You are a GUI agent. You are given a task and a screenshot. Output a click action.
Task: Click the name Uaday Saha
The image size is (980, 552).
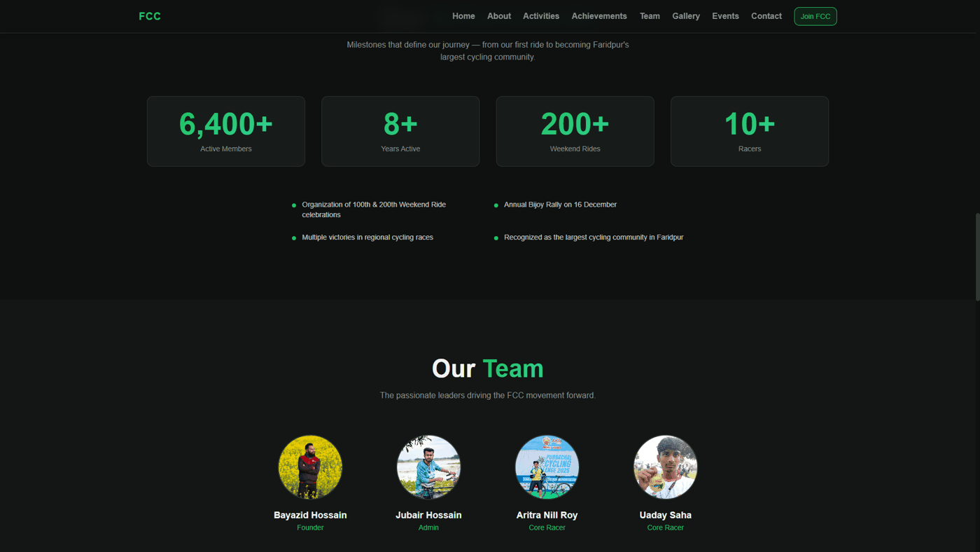[665, 515]
